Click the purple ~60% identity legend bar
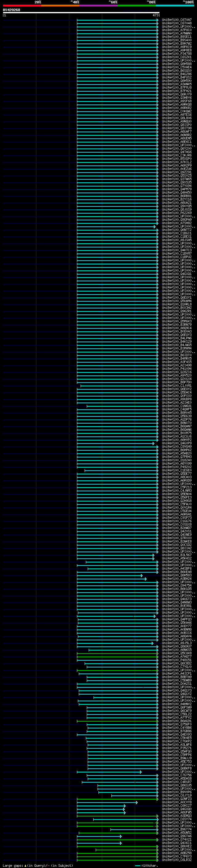 click(99, 6)
